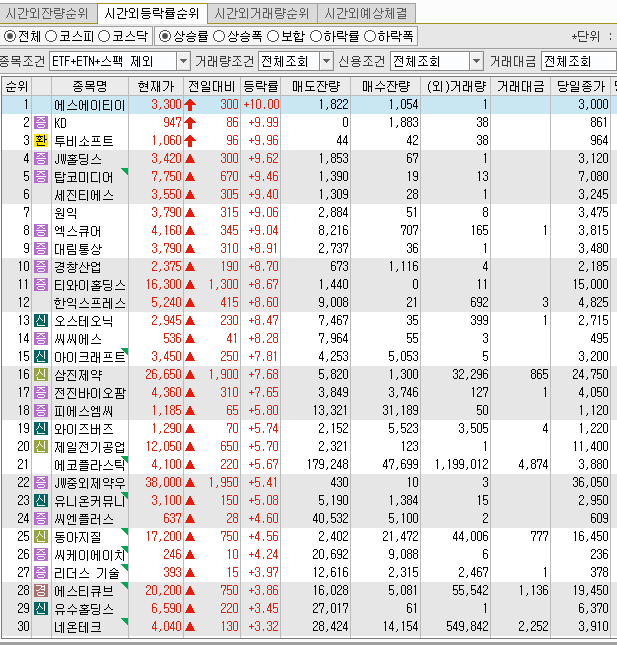The height and width of the screenshot is (645, 617).
Task: Click 환 badge beside 투비소프트
Action: click(41, 141)
